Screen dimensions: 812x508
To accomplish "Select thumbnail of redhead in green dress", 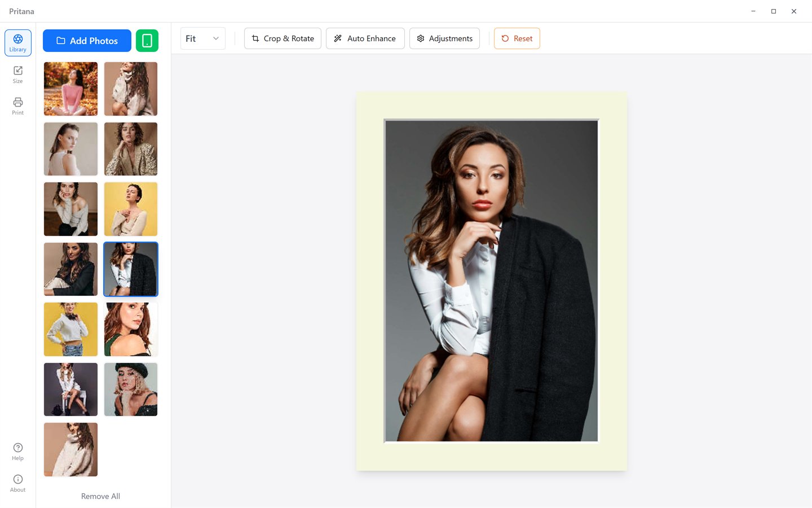I will pos(131,329).
